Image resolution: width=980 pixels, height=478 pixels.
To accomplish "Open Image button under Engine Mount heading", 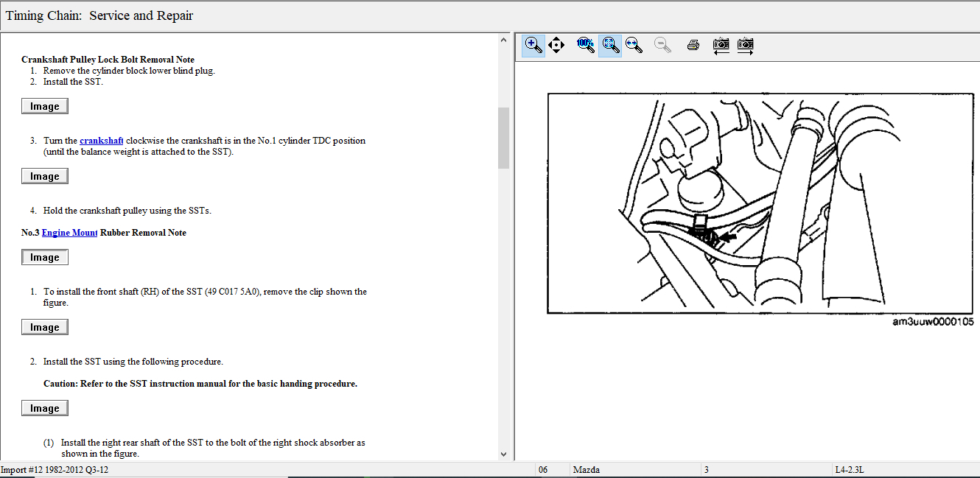I will 45,258.
